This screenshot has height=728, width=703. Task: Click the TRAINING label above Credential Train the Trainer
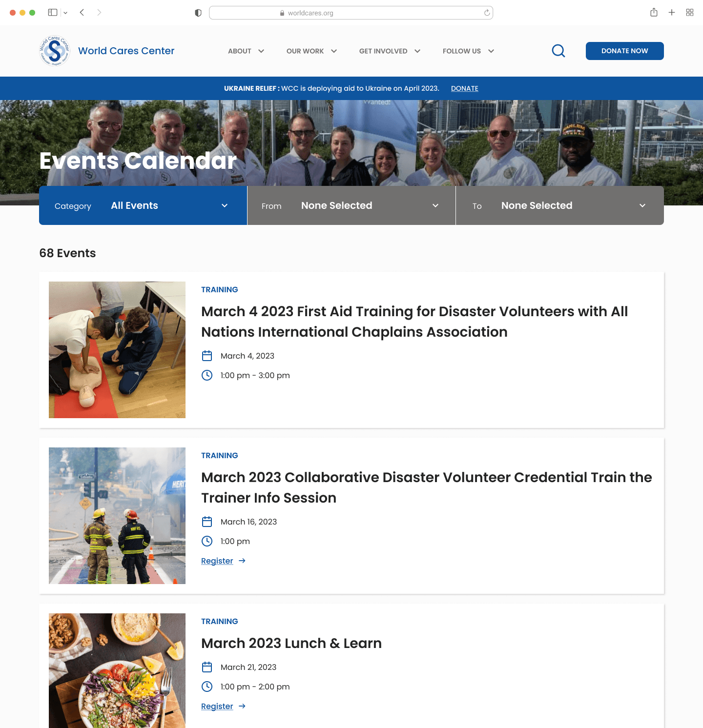coord(220,455)
